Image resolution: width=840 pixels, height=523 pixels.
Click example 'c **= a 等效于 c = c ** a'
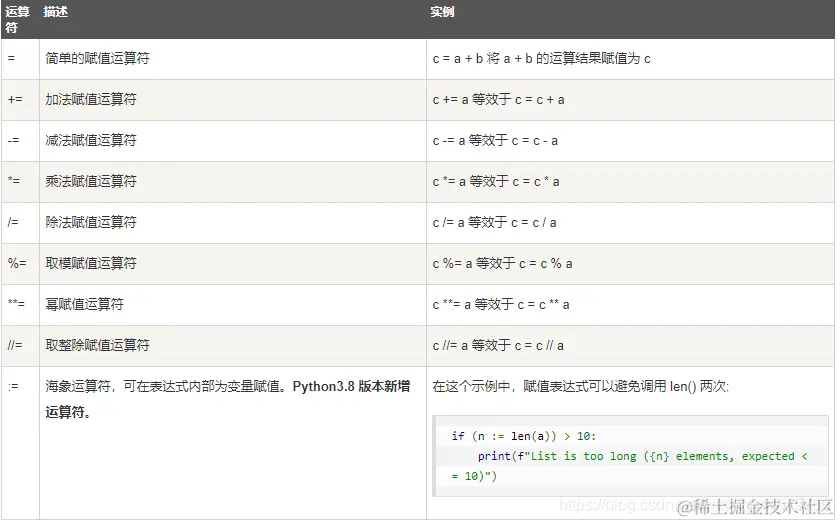point(501,304)
